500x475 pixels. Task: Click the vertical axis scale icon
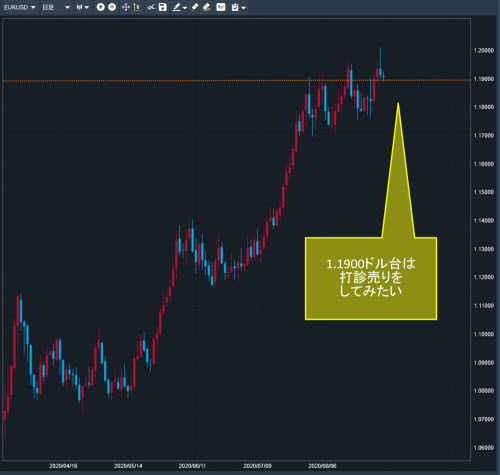click(x=137, y=7)
